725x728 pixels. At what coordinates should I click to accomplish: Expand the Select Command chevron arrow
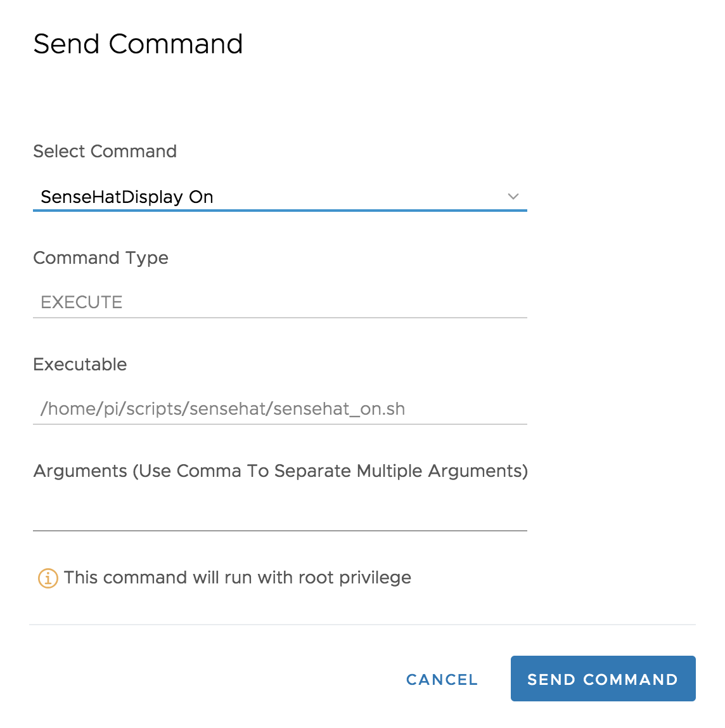pyautogui.click(x=513, y=197)
